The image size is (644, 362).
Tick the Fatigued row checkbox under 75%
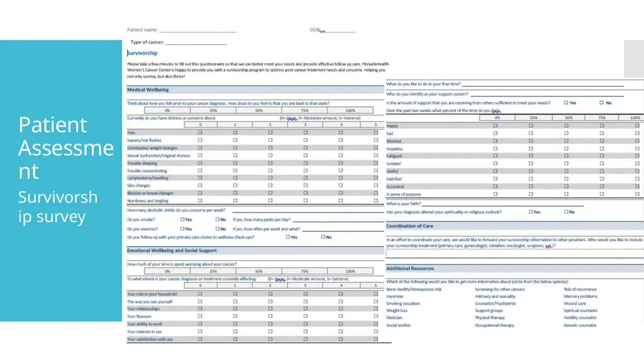coord(602,156)
